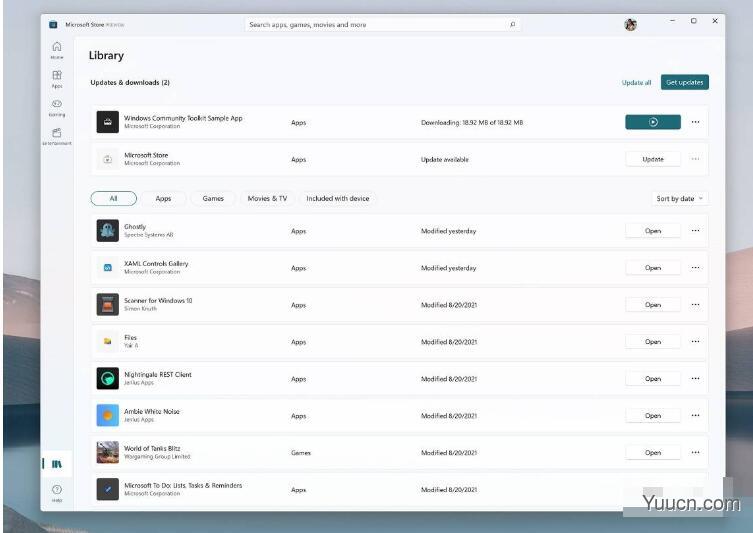The width and height of the screenshot is (753, 533).
Task: Click 'Games' category text in World of Tanks row
Action: 301,453
